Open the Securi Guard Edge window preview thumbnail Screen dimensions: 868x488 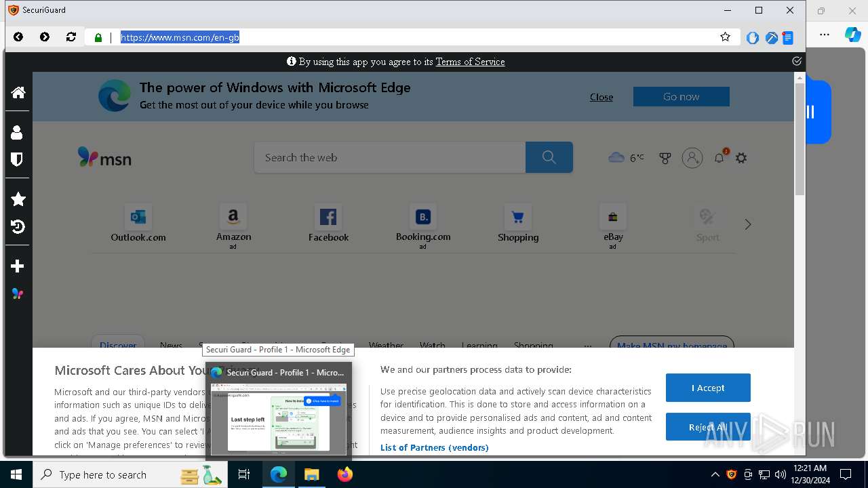click(279, 419)
